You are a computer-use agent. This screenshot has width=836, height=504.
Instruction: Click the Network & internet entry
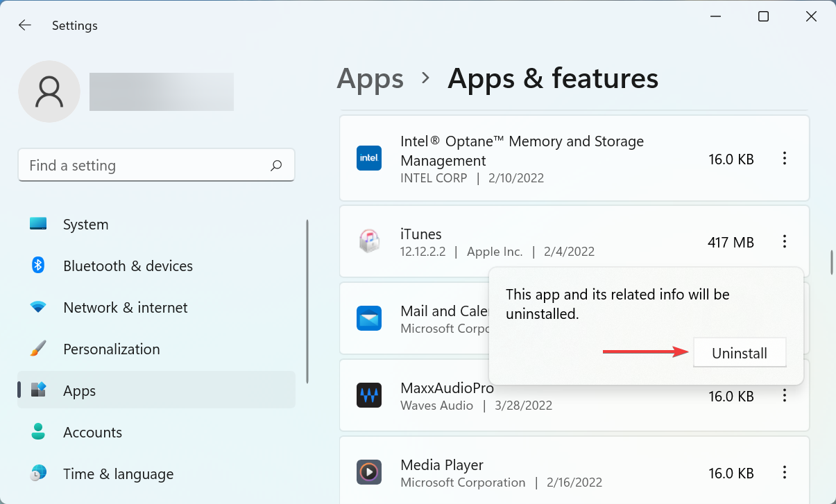125,307
